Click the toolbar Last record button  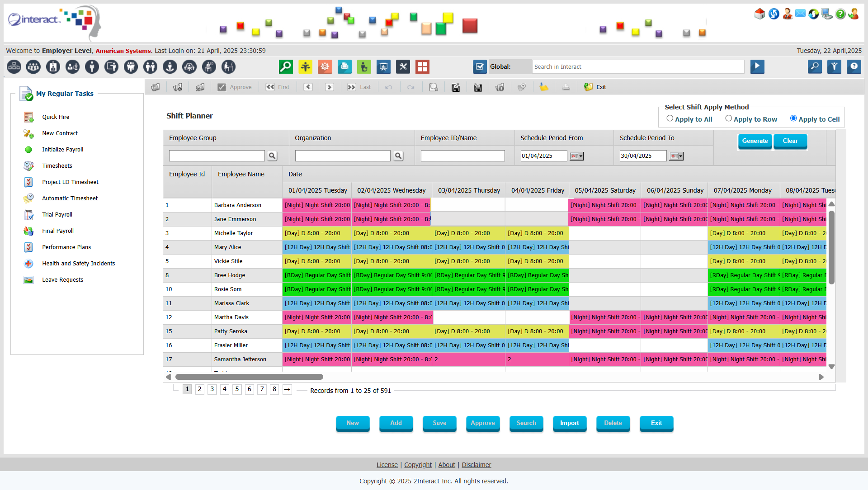pos(359,87)
